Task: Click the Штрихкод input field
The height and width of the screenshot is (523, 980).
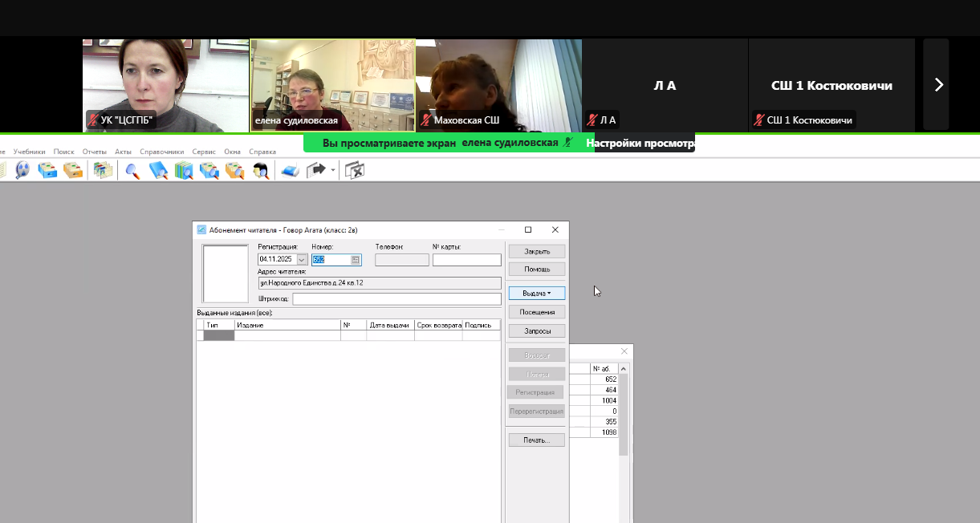Action: click(x=396, y=299)
